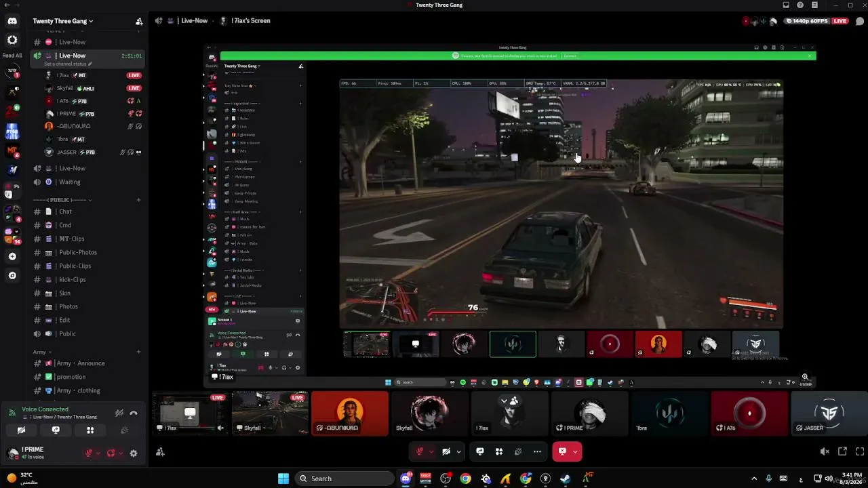Open the taskbar clock and date

click(851, 479)
